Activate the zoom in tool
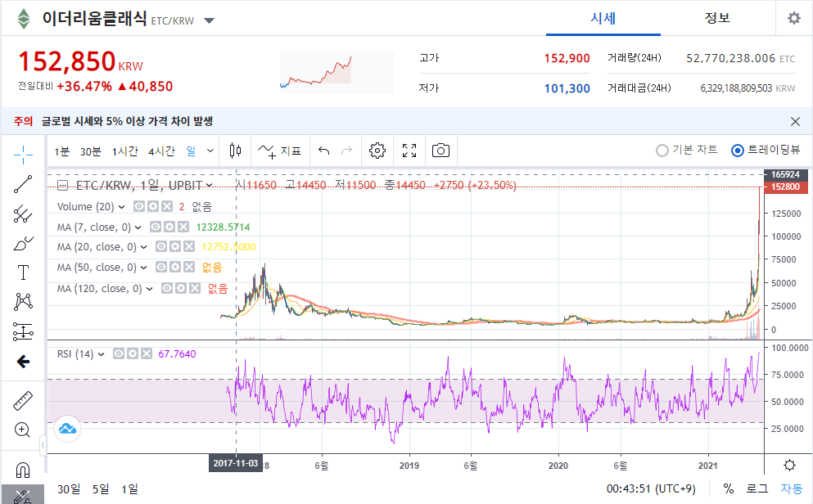 point(22,430)
